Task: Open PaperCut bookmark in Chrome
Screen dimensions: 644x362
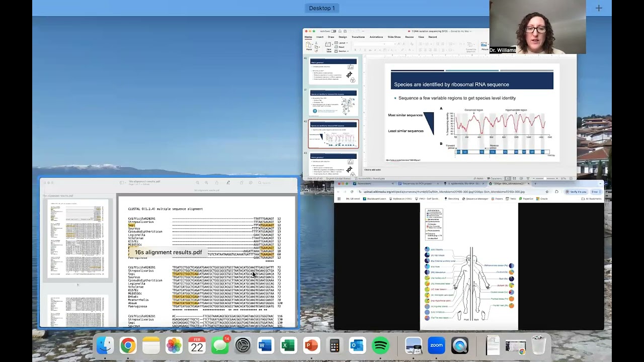Action: [526, 199]
